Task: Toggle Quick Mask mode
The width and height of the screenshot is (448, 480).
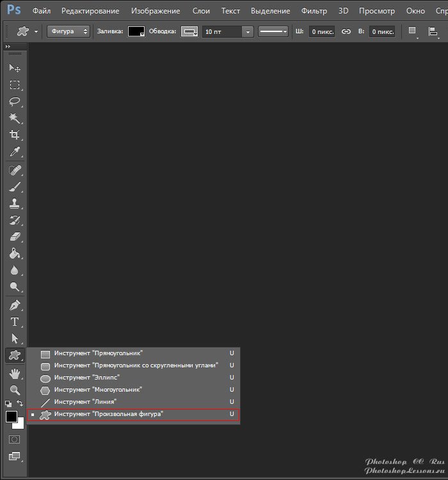Action: point(14,440)
